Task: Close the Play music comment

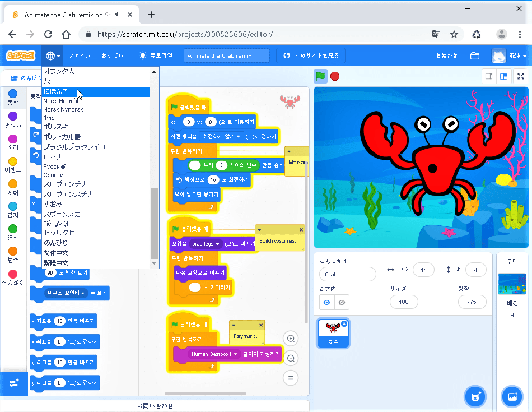Action: 261,325
